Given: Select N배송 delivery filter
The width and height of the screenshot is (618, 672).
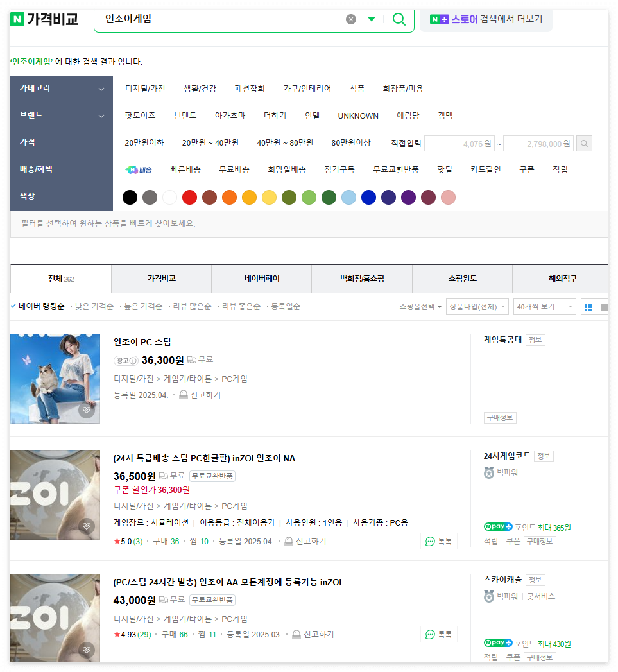Looking at the screenshot, I should [x=139, y=170].
